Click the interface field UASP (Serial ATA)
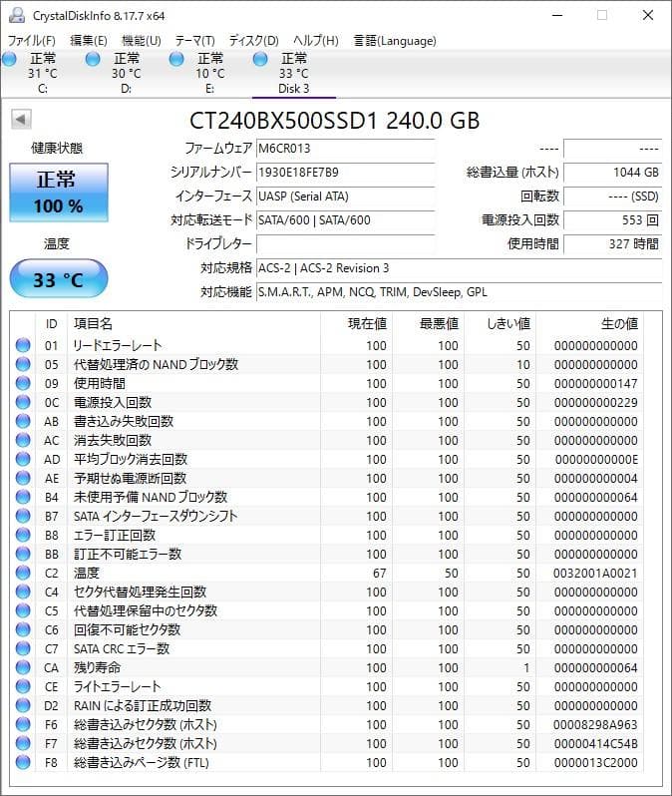The image size is (672, 796). pyautogui.click(x=345, y=197)
